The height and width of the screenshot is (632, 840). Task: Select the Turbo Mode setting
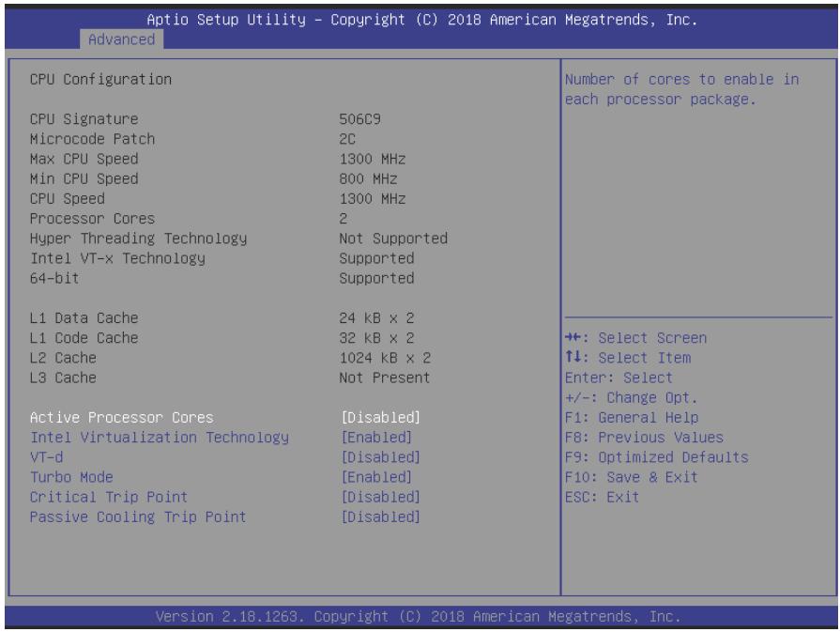pyautogui.click(x=71, y=477)
